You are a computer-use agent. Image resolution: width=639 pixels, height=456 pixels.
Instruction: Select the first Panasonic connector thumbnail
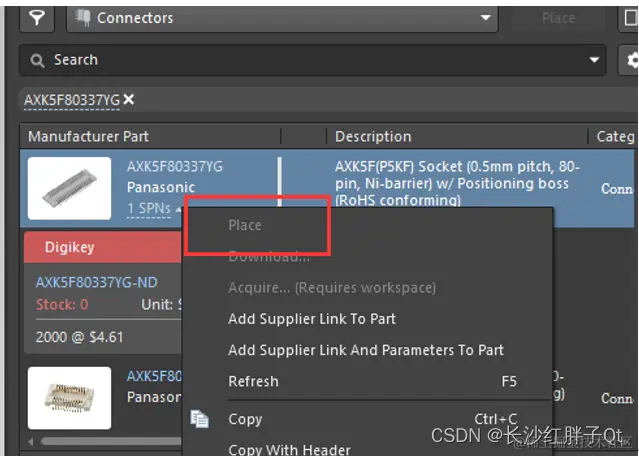[69, 188]
